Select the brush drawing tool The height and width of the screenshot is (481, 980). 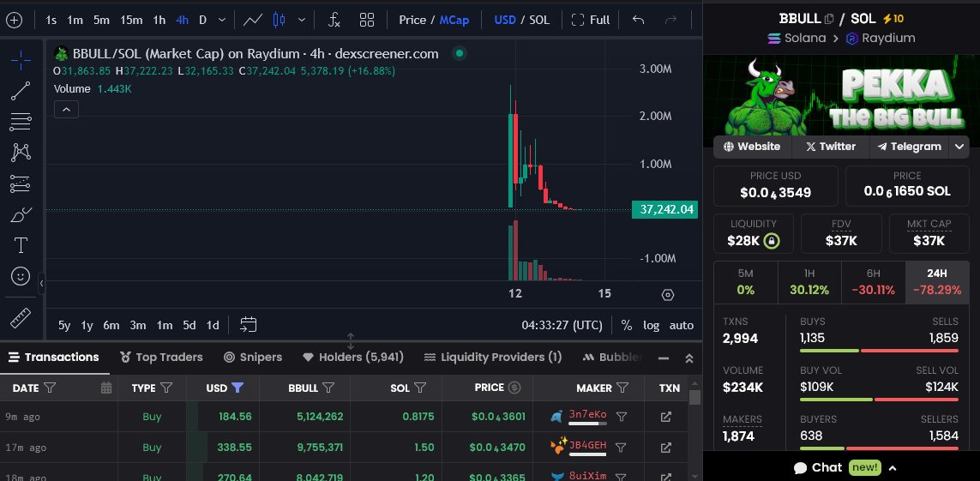[21, 214]
